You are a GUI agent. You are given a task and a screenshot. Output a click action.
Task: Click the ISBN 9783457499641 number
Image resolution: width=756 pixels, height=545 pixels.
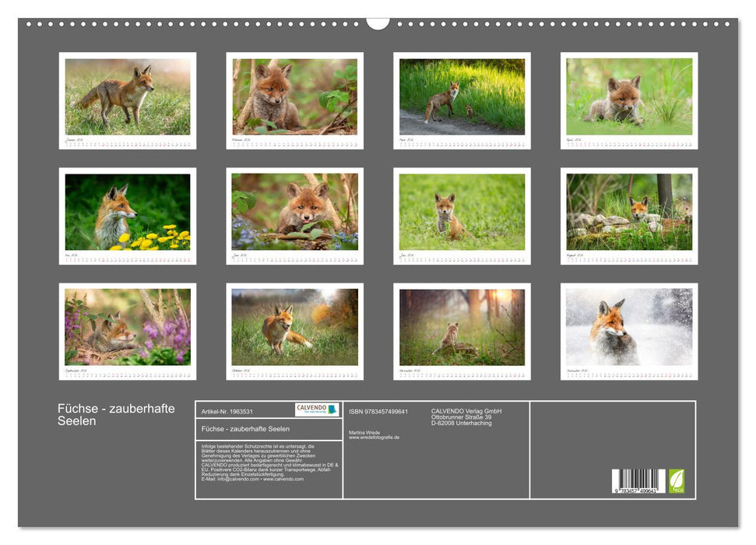(378, 411)
